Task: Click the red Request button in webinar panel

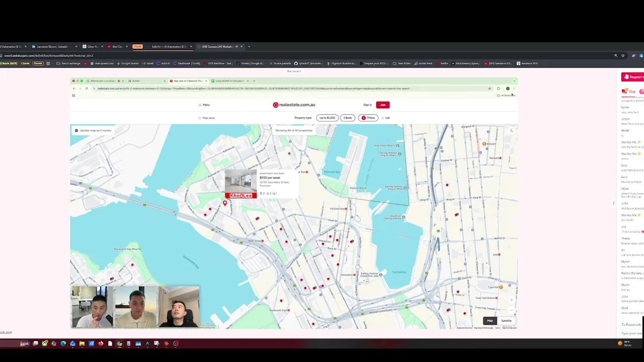Action: point(633,77)
